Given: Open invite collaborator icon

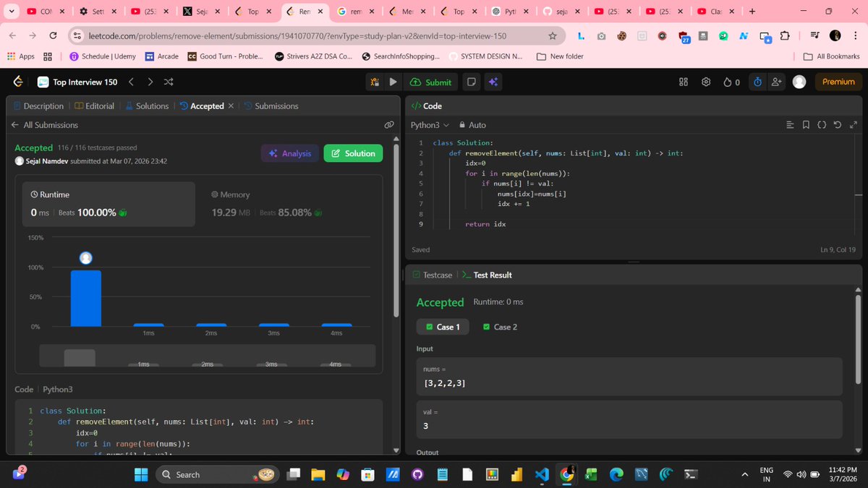Looking at the screenshot, I should pyautogui.click(x=777, y=82).
